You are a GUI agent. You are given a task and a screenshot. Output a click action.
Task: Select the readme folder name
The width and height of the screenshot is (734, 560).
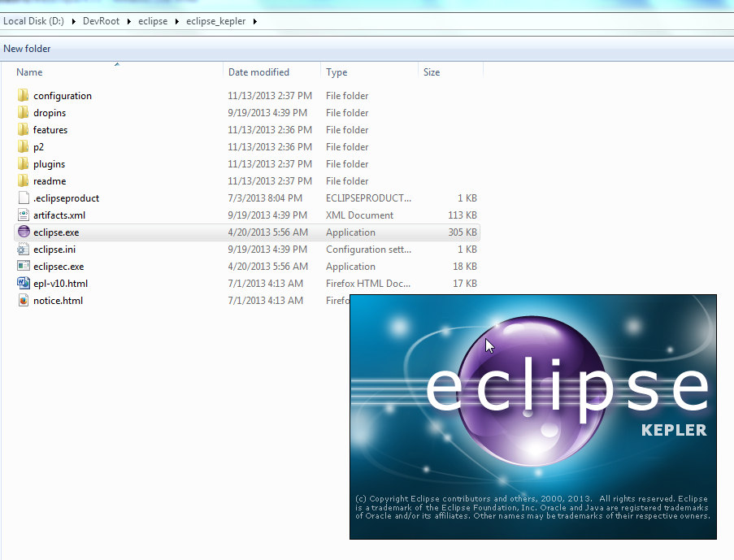tap(50, 180)
